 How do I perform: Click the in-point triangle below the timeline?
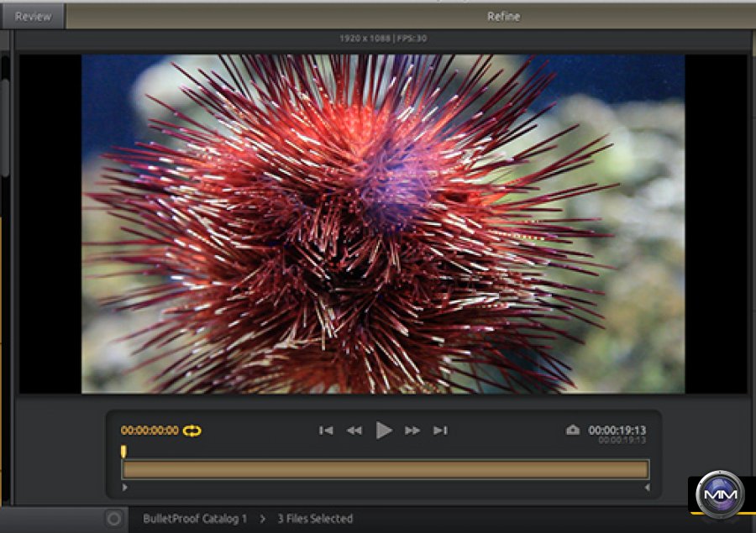[x=125, y=487]
